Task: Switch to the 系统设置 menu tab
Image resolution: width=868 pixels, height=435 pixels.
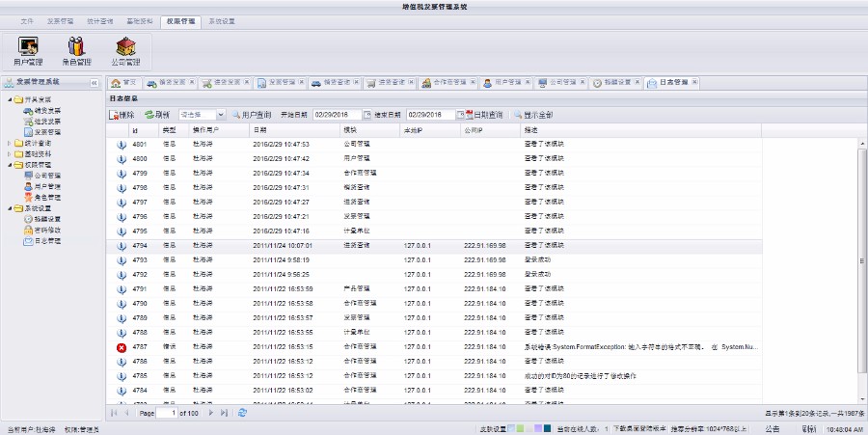Action: 222,20
